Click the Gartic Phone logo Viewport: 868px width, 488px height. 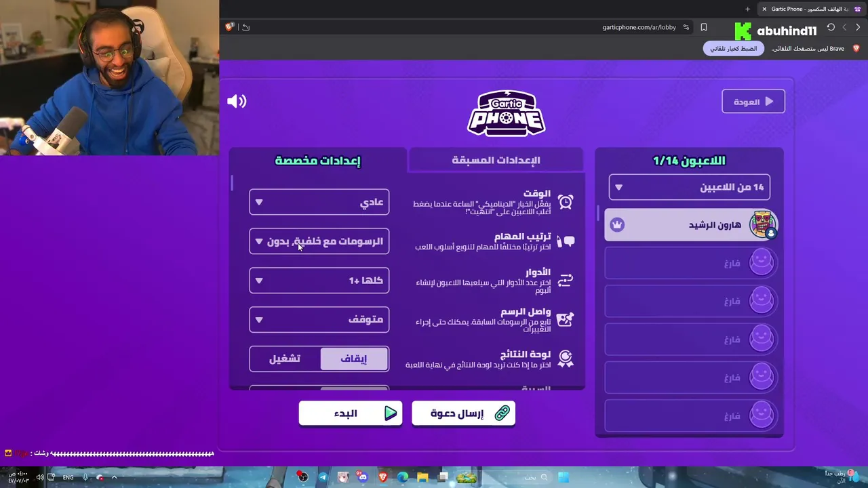(x=506, y=113)
